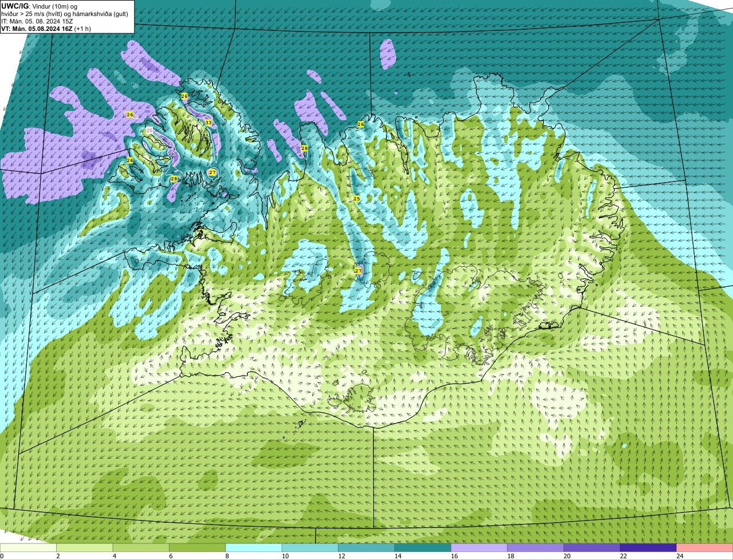Click the 18–20 m/s purple legend swatch
This screenshot has height=560, width=733.
pos(536,547)
